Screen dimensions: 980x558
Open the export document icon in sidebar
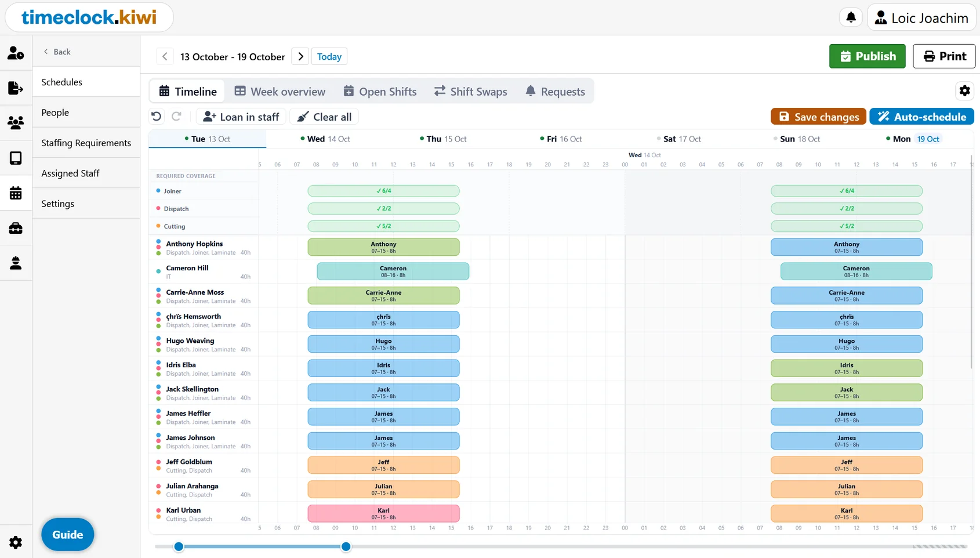[16, 88]
